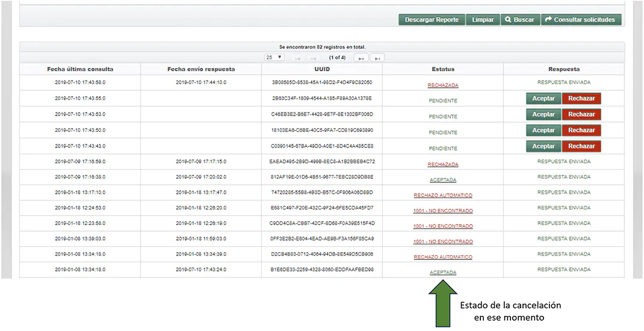Open the rows-per-page dropdown showing 25

coord(275,58)
